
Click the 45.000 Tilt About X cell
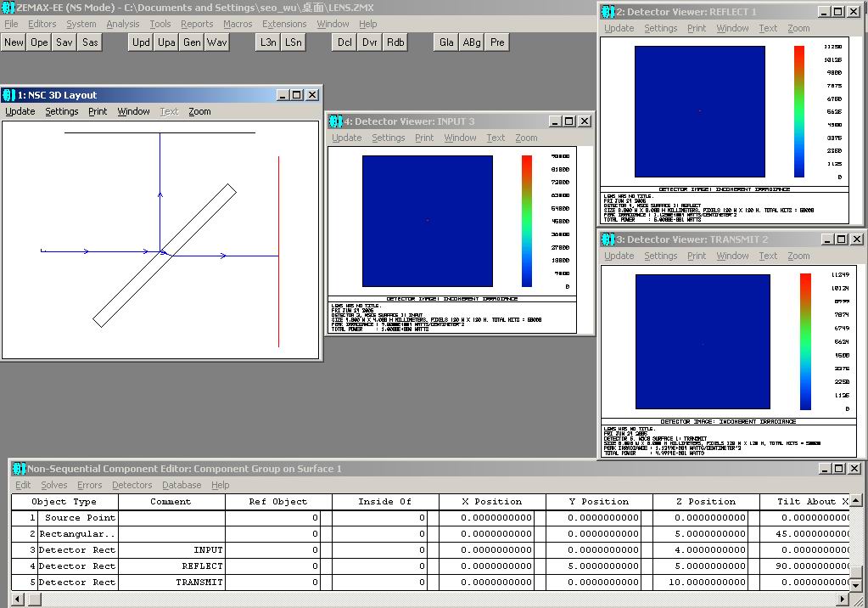(804, 534)
